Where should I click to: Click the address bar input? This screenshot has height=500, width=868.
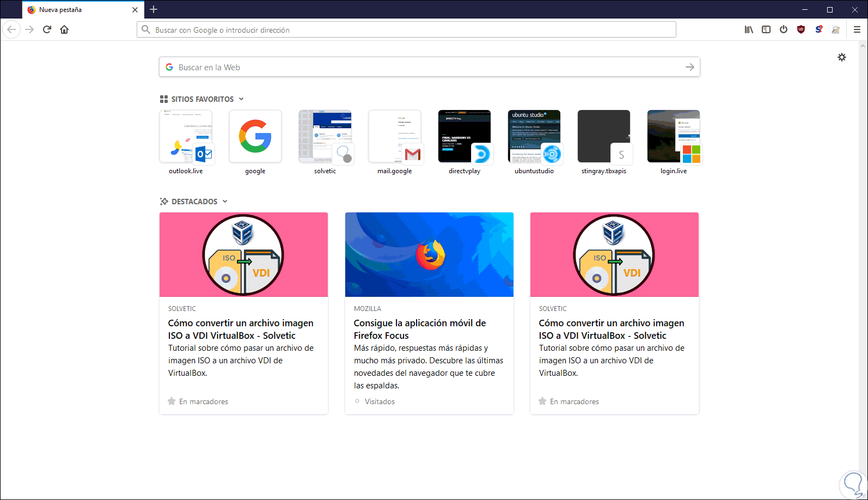(406, 29)
